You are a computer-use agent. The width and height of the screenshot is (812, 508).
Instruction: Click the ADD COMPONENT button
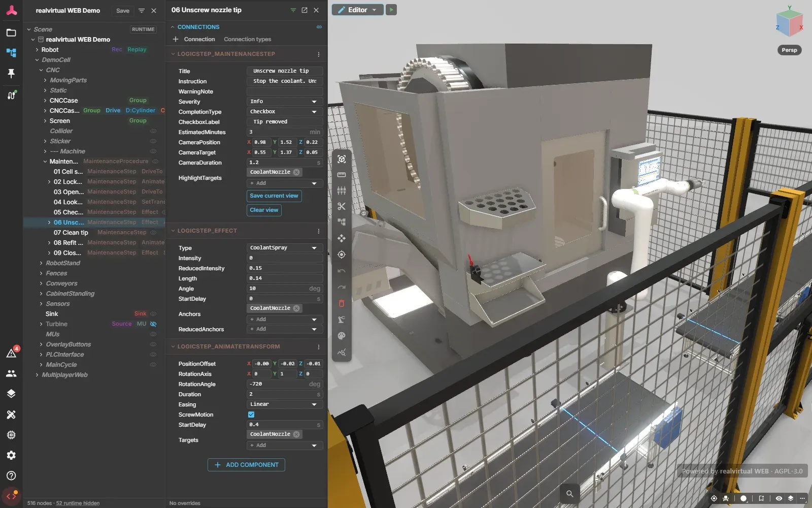coord(246,465)
